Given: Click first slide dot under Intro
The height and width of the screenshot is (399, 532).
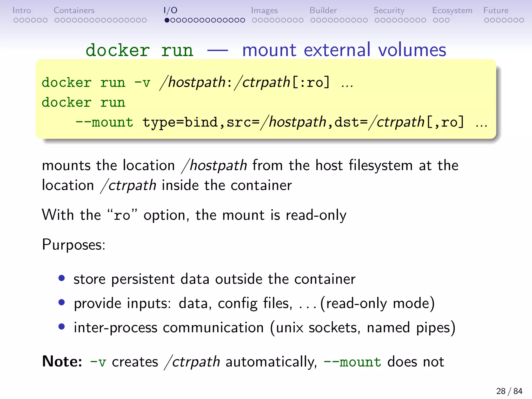Looking at the screenshot, I should coord(16,20).
